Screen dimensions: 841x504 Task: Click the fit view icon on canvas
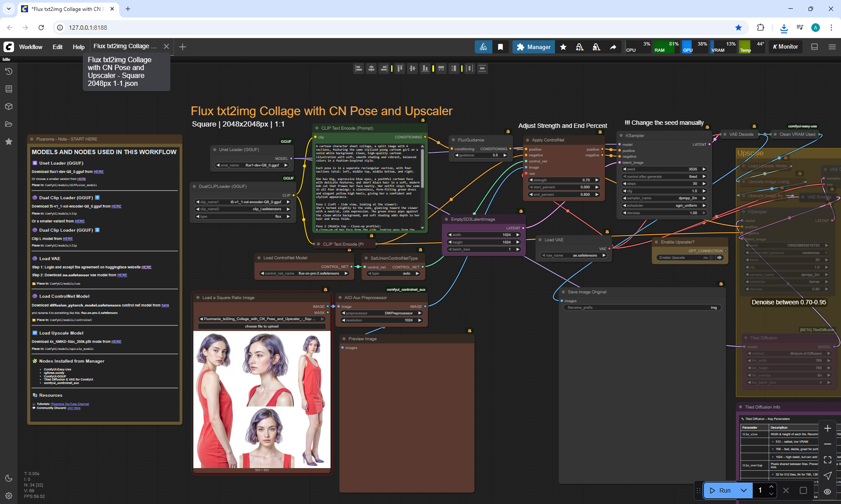tap(827, 460)
